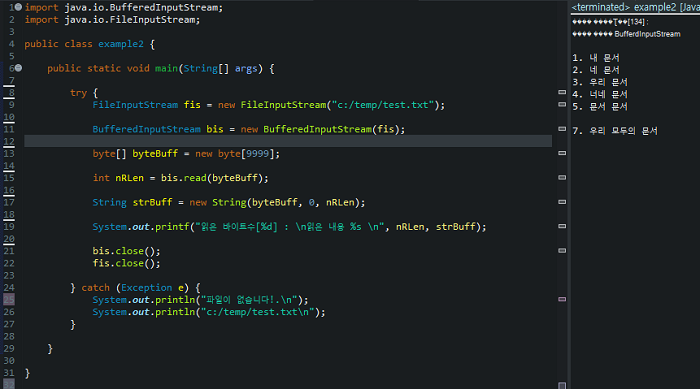The width and height of the screenshot is (700, 389).
Task: Click the example2 class name
Action: [x=121, y=44]
